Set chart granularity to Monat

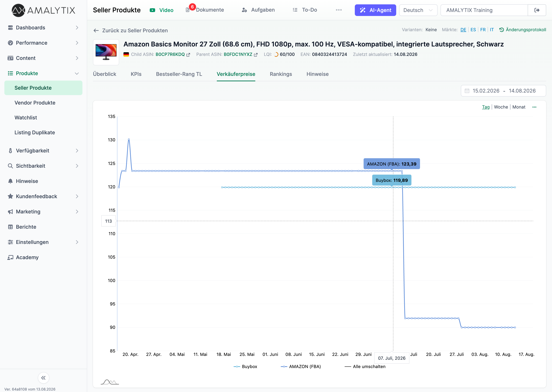pyautogui.click(x=519, y=107)
